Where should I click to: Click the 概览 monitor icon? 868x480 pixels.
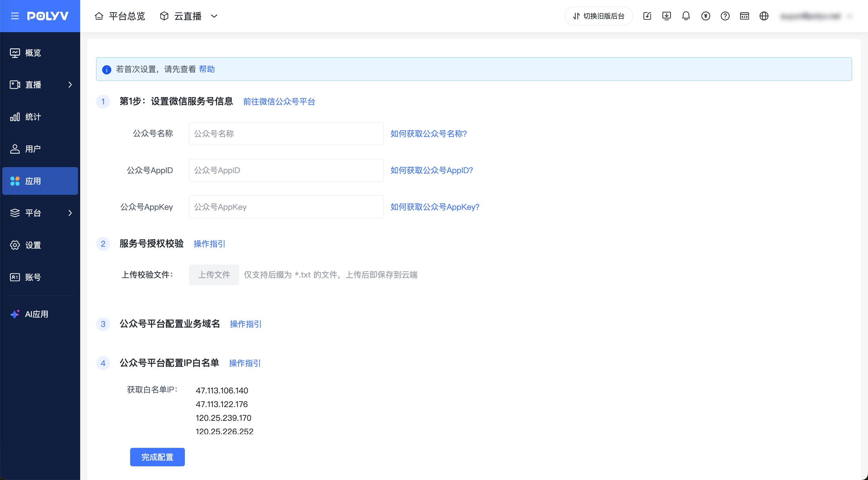tap(15, 53)
